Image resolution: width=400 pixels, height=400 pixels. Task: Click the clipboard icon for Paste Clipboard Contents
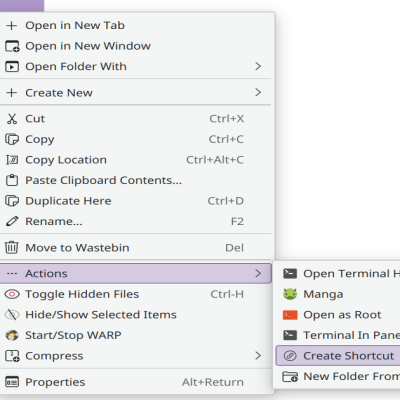(x=12, y=180)
